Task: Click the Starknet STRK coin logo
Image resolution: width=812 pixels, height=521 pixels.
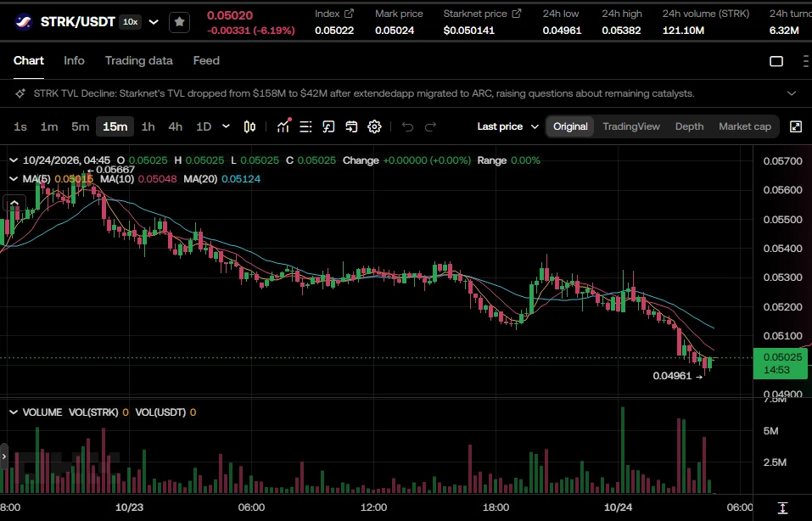Action: (23, 22)
